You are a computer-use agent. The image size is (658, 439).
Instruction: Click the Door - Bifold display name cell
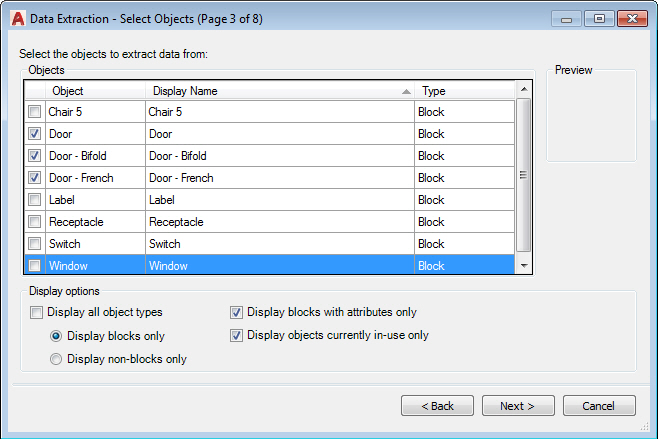[x=280, y=156]
